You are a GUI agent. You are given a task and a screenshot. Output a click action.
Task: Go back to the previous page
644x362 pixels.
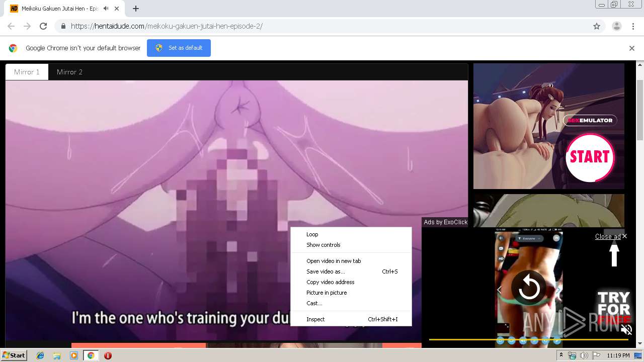11,26
